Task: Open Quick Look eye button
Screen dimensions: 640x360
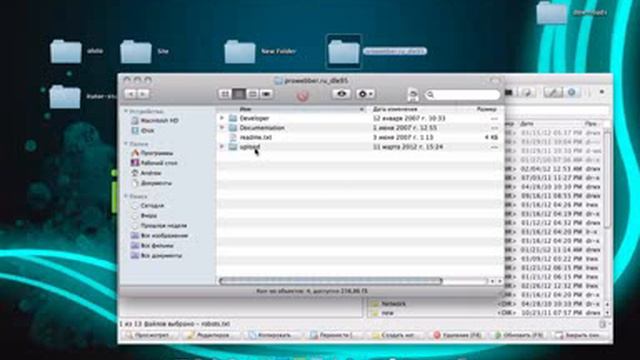Action: click(x=342, y=94)
